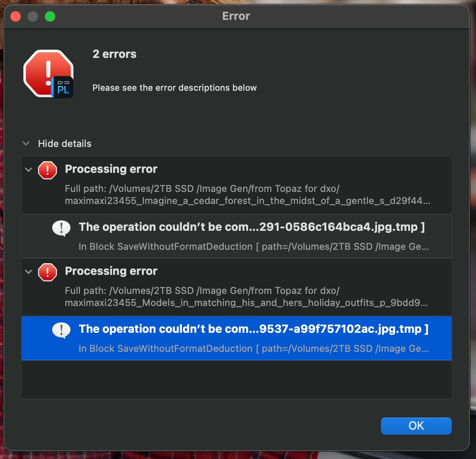Image resolution: width=476 pixels, height=459 pixels.
Task: Click the DxO PL badge on the error icon
Action: pos(63,87)
